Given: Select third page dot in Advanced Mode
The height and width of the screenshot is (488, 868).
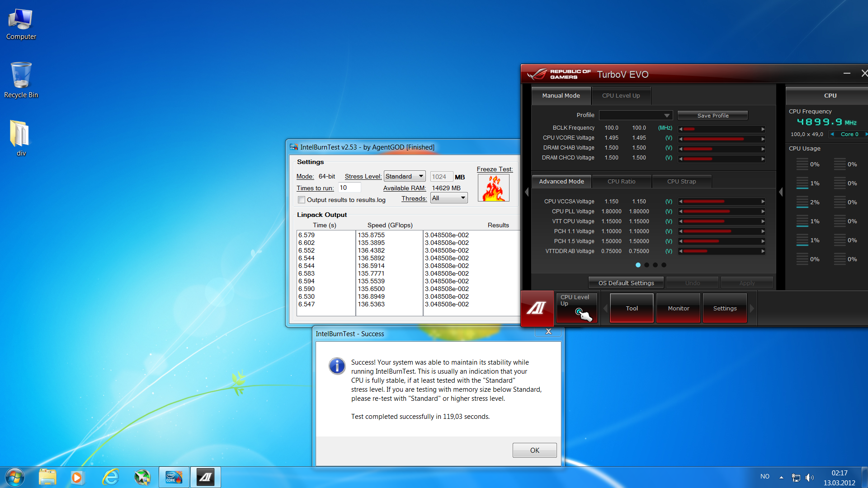Looking at the screenshot, I should (655, 265).
